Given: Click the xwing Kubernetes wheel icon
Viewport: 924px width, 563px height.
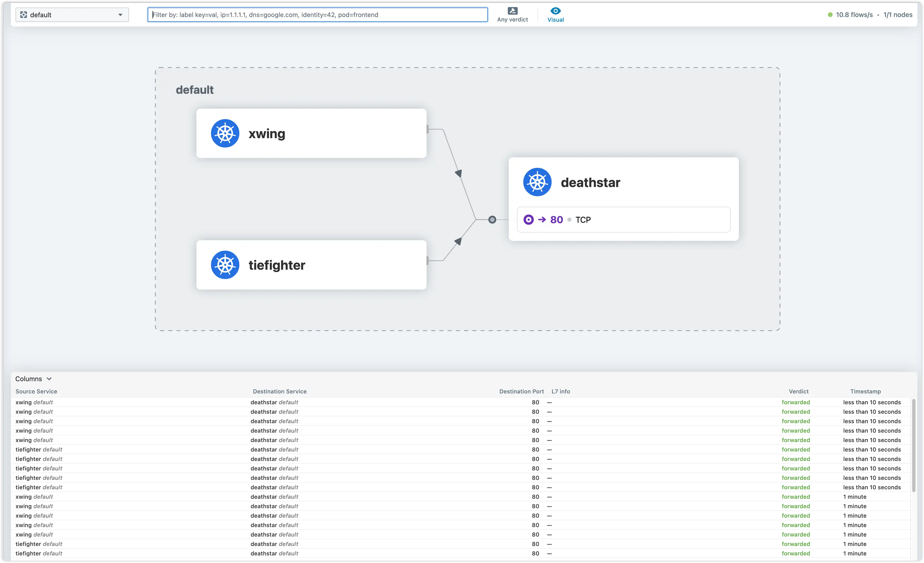Looking at the screenshot, I should click(x=225, y=133).
